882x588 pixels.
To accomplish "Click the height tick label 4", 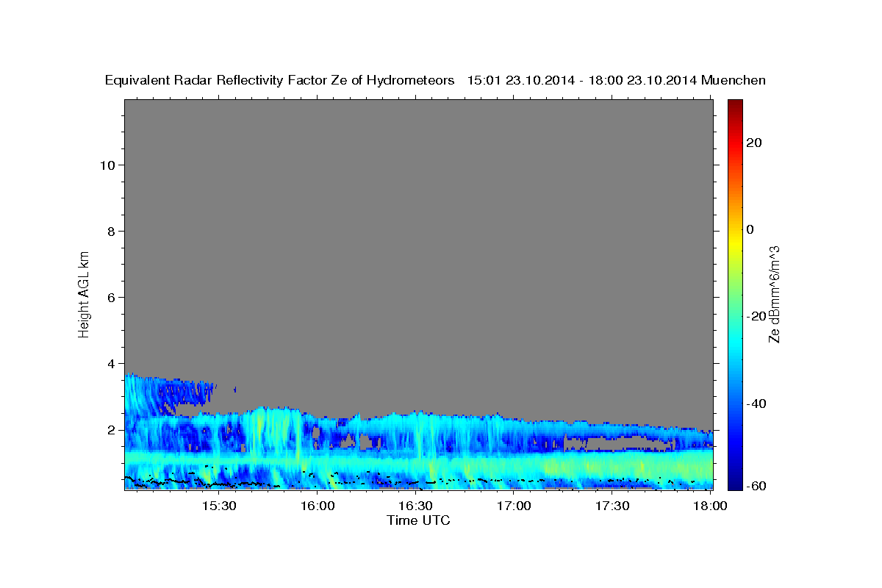I will 112,363.
